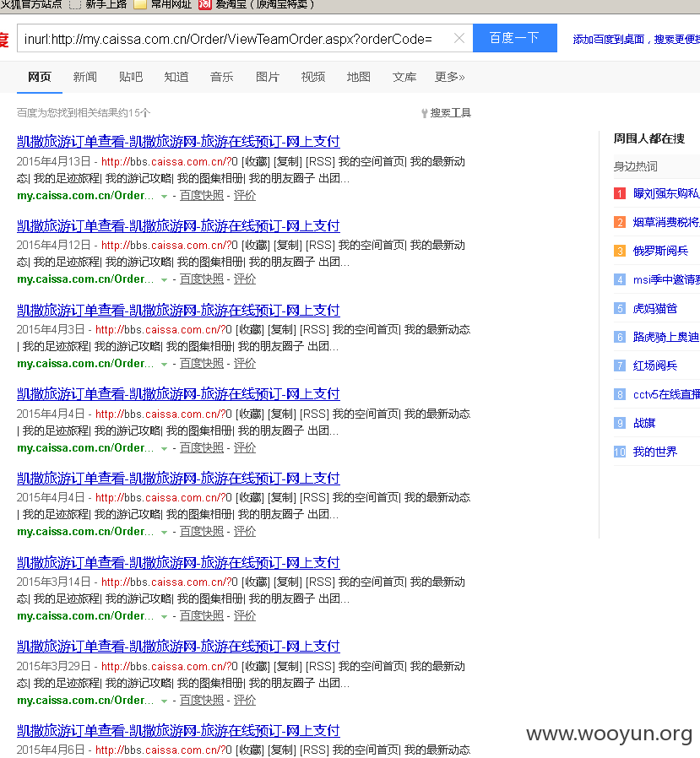Open result title dated 2015年4月13日
The image size is (700, 758).
click(x=178, y=142)
